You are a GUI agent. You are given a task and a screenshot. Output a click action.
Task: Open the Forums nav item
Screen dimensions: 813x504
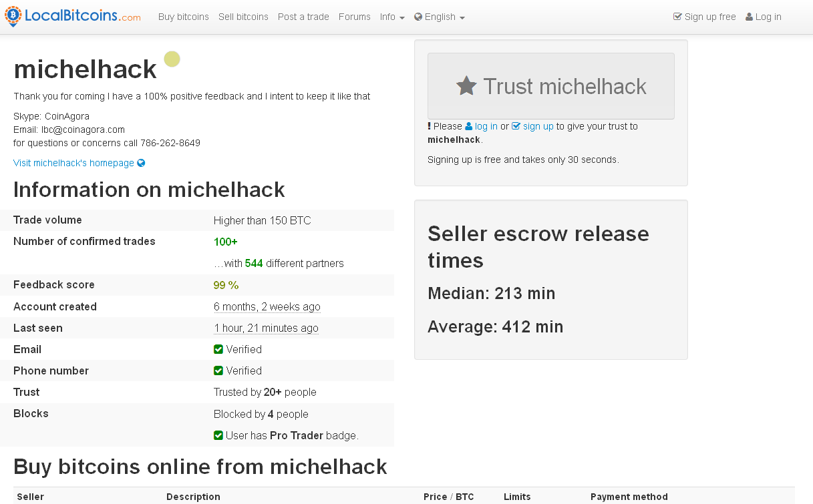pyautogui.click(x=355, y=17)
